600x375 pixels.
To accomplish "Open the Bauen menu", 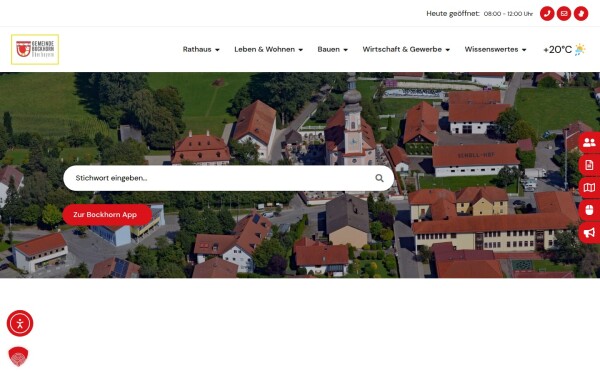I will (x=328, y=49).
